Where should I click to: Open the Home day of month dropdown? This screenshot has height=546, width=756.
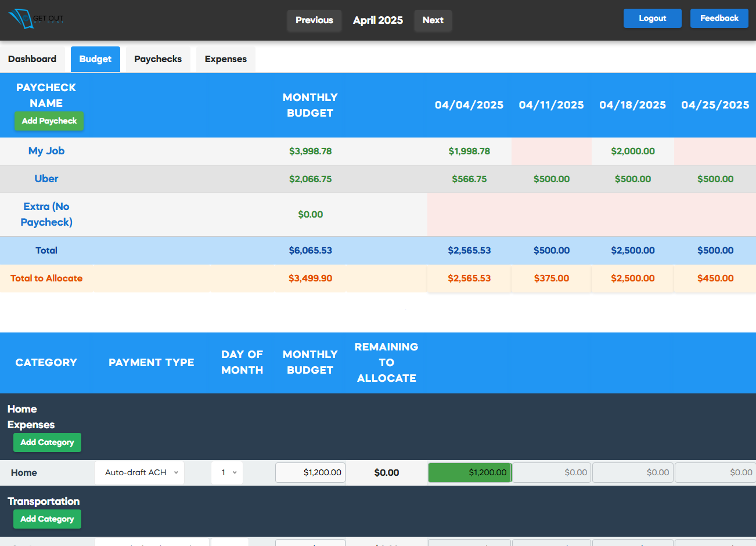(227, 473)
